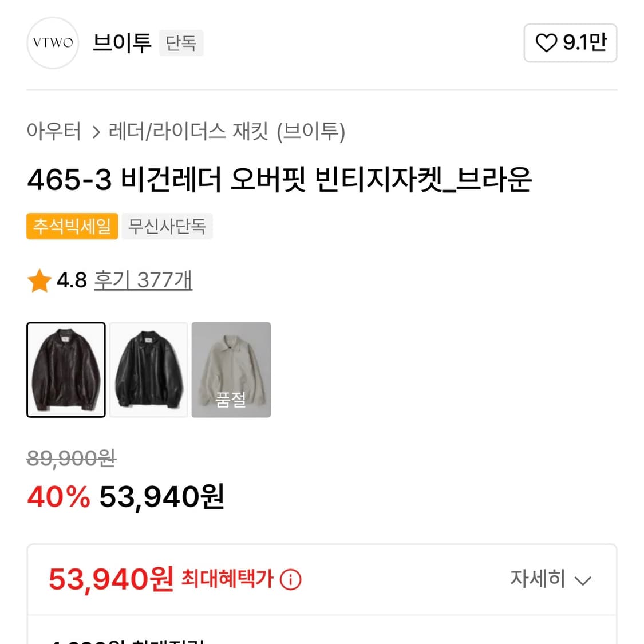Click the 추석빅세일 sale badge
The image size is (644, 644).
pos(72,226)
